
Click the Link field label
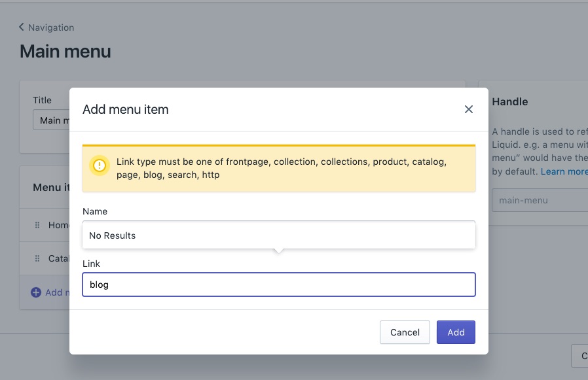pos(91,264)
